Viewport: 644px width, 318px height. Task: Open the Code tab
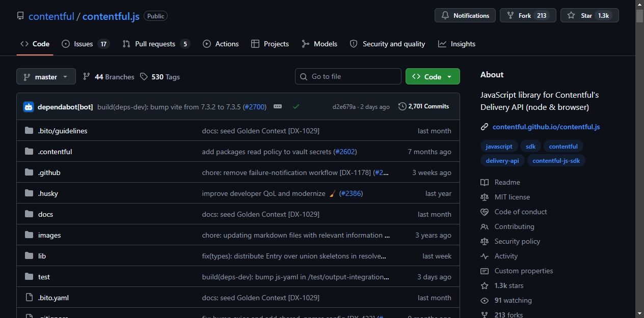pyautogui.click(x=35, y=44)
